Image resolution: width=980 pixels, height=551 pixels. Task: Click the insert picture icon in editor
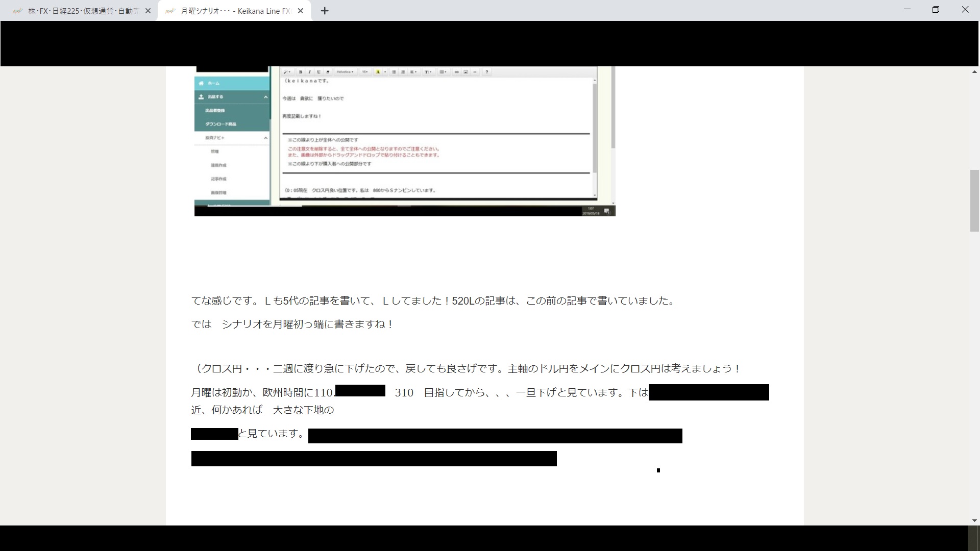(465, 72)
